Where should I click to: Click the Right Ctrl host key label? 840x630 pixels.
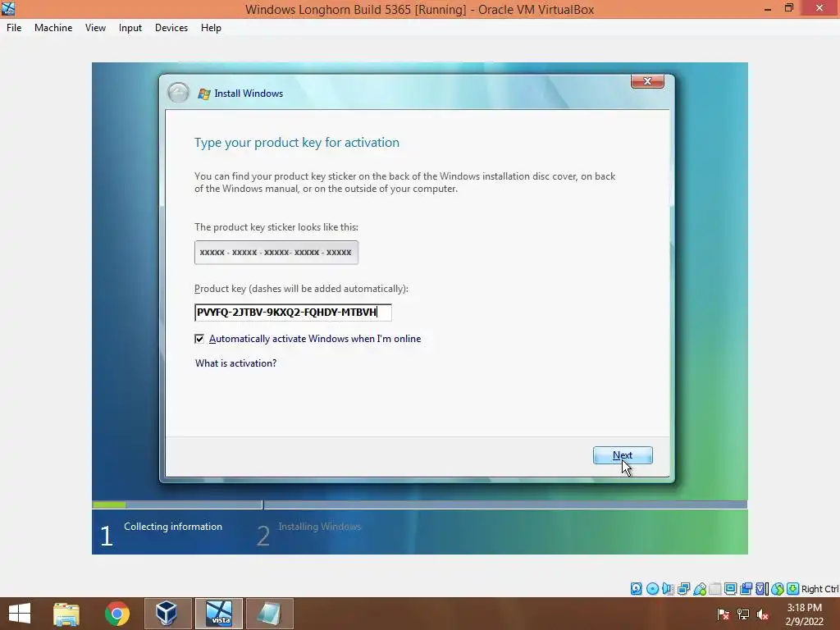click(820, 589)
